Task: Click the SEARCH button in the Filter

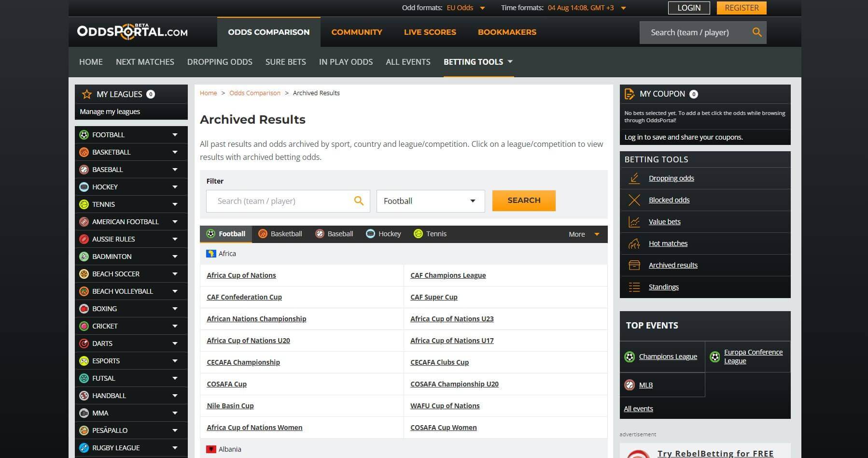Action: pyautogui.click(x=524, y=200)
